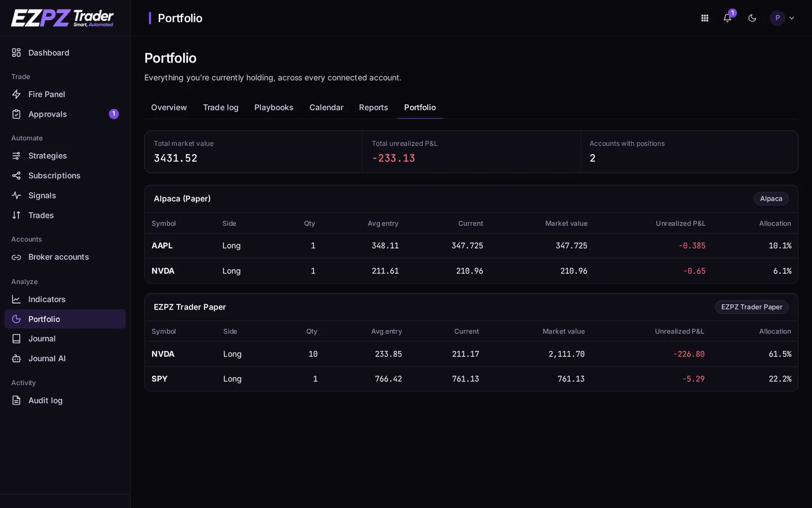Click NVDA symbol in Alpaca (Paper) table
Screen dimensions: 812x508
(x=163, y=271)
